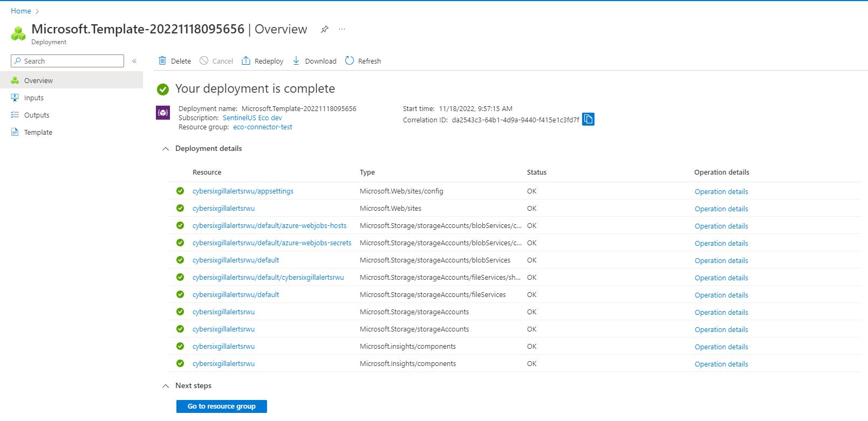The image size is (868, 421).
Task: Click the green checkmark on azure-webjobs-hosts row
Action: (180, 225)
